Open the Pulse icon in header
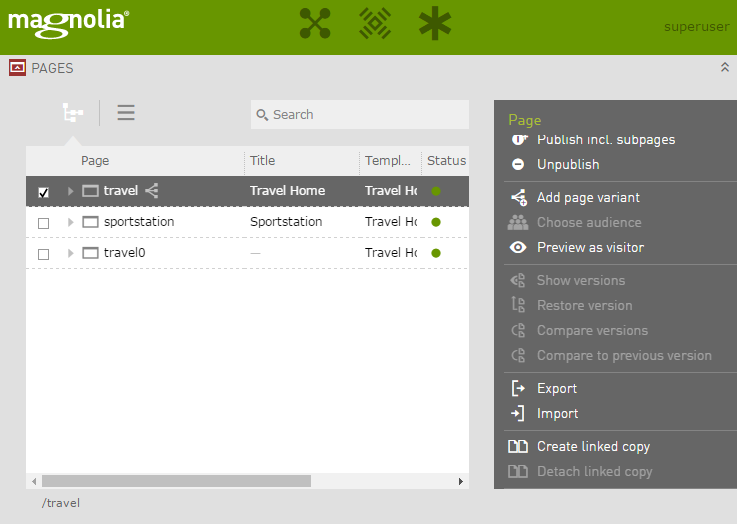 [375, 23]
